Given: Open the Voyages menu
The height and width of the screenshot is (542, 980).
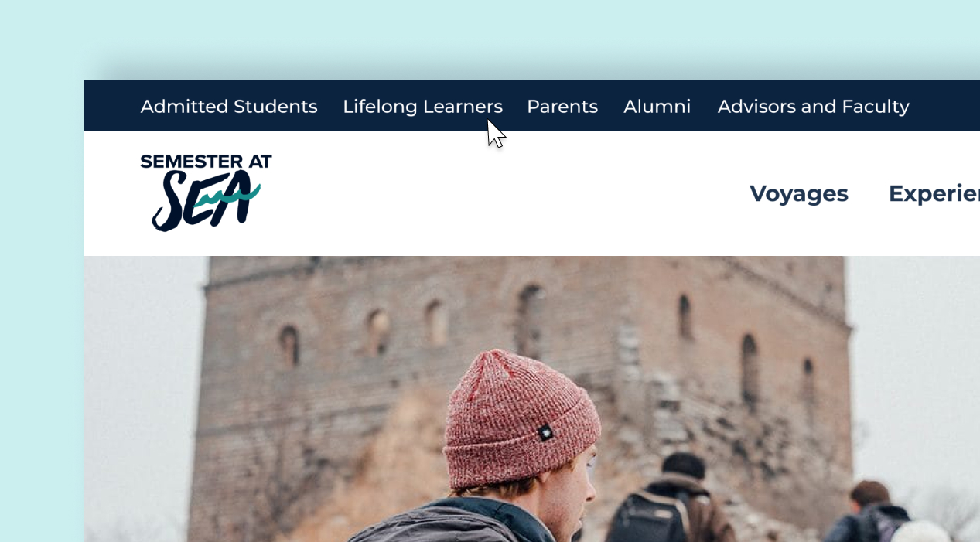Looking at the screenshot, I should click(799, 193).
